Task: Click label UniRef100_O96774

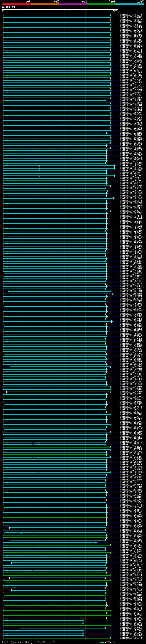Action: tap(131, 638)
